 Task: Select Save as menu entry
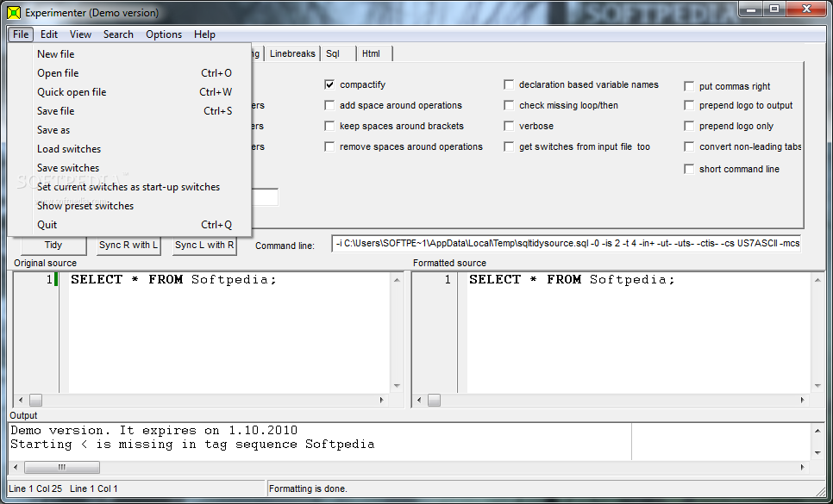click(x=129, y=130)
